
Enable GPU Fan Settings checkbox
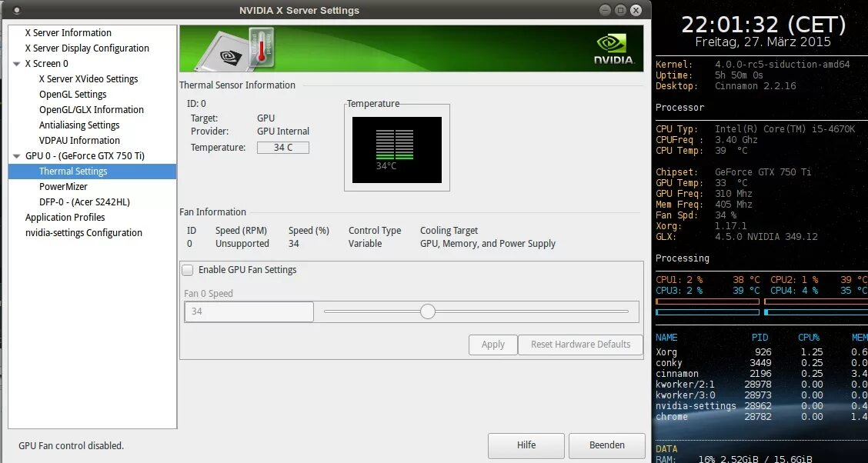(188, 270)
